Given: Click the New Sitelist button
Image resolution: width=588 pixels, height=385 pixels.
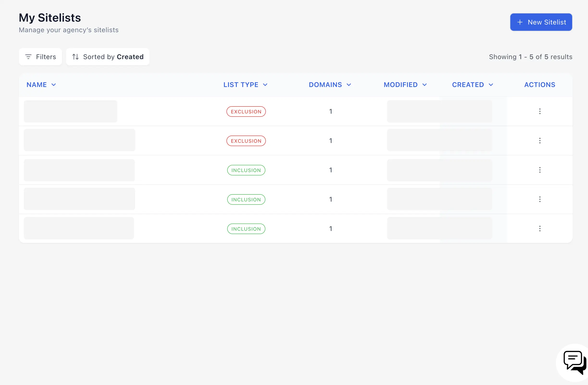Looking at the screenshot, I should click(541, 22).
